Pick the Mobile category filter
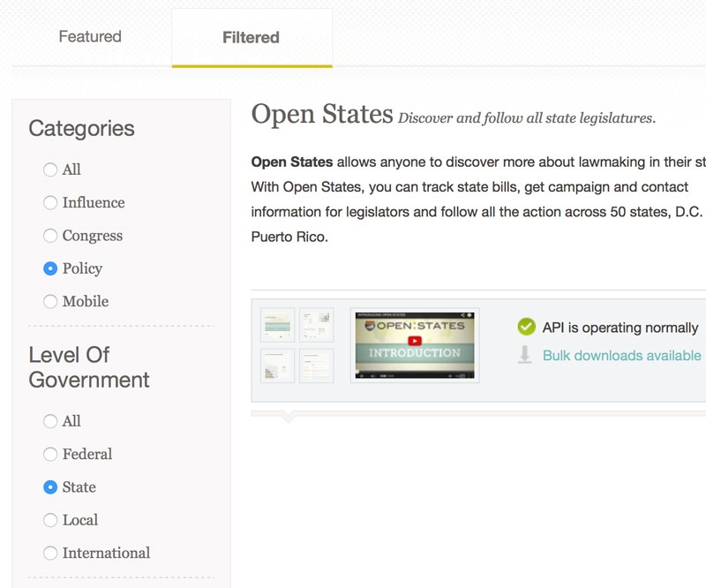 click(x=50, y=302)
